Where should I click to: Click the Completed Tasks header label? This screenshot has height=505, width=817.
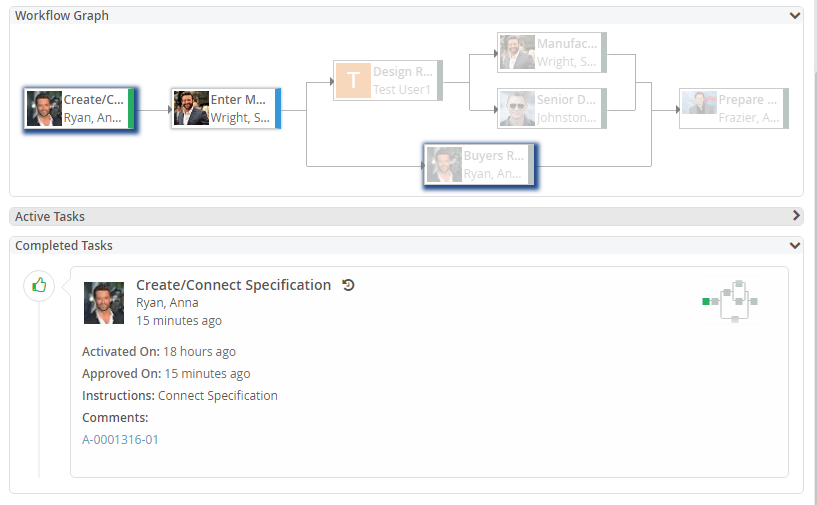(64, 245)
